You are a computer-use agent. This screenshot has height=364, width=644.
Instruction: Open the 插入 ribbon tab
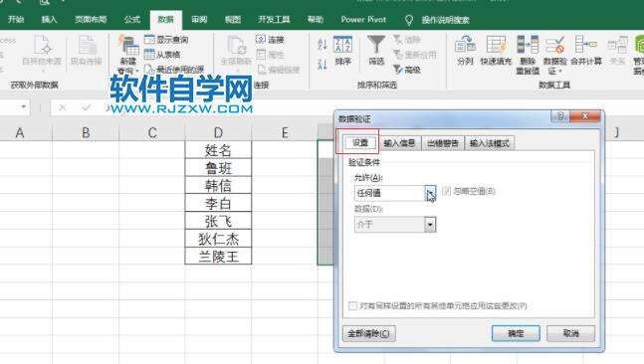tap(49, 19)
